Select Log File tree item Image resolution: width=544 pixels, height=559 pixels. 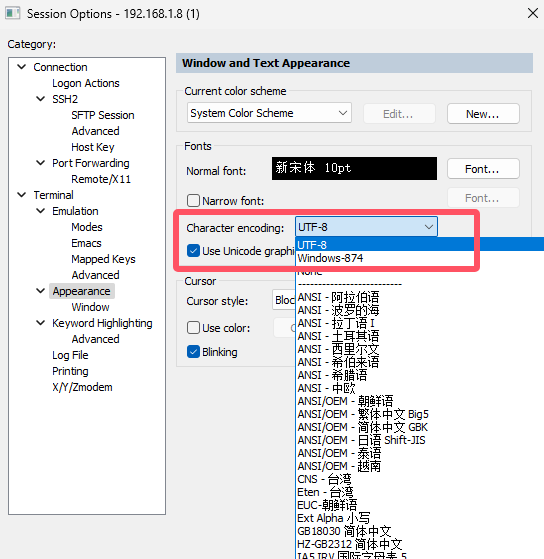coord(70,355)
